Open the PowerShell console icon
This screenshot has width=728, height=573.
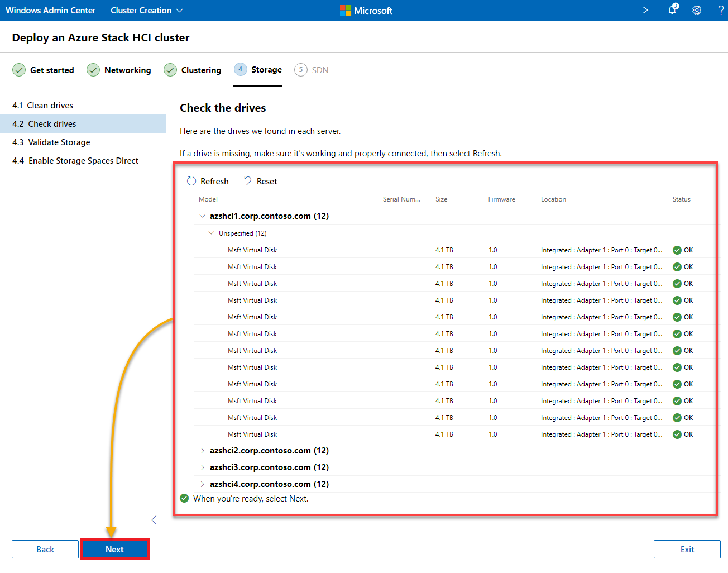click(648, 11)
